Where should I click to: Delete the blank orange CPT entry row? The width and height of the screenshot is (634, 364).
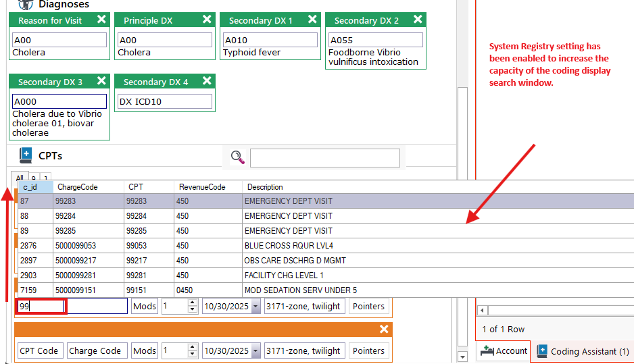click(x=384, y=329)
